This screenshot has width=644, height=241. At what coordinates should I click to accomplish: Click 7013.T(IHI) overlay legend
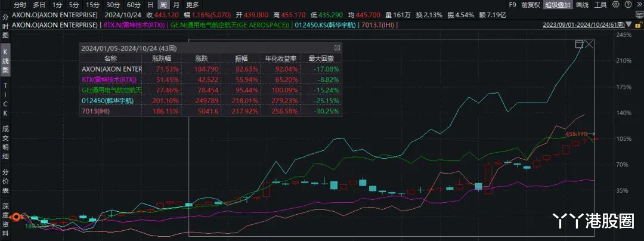378,24
